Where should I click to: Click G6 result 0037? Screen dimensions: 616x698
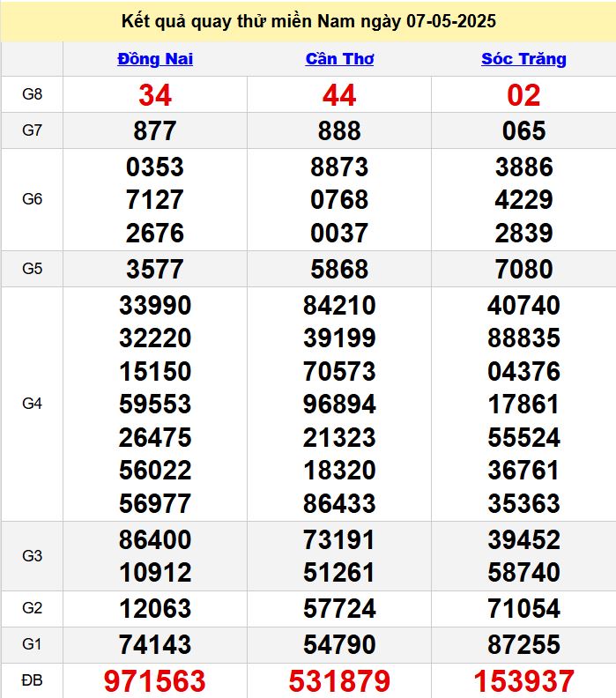(339, 233)
